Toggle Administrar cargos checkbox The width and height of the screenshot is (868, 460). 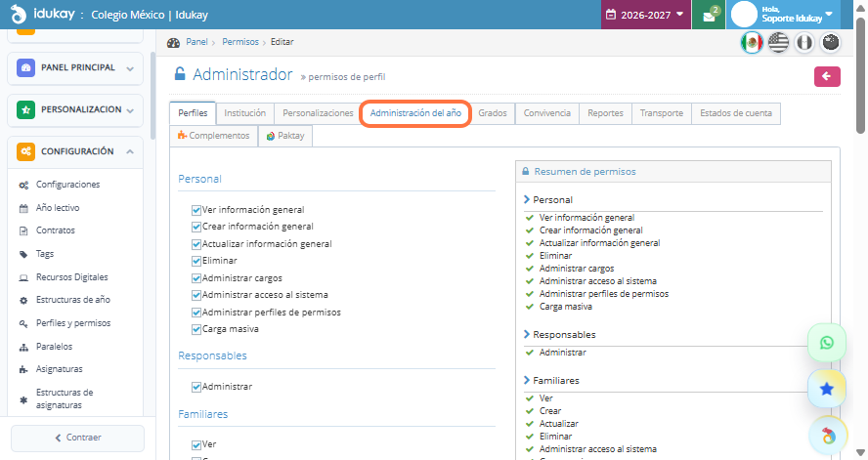click(195, 278)
